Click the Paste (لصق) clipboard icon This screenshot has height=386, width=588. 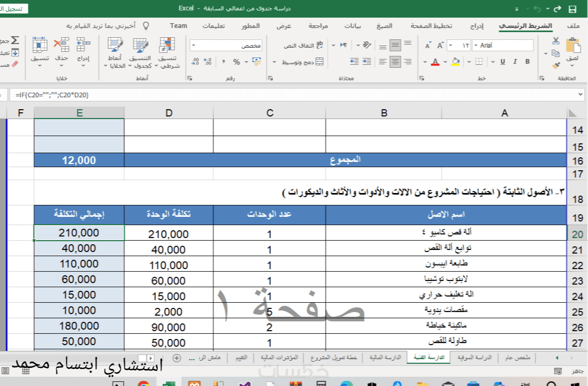(572, 47)
